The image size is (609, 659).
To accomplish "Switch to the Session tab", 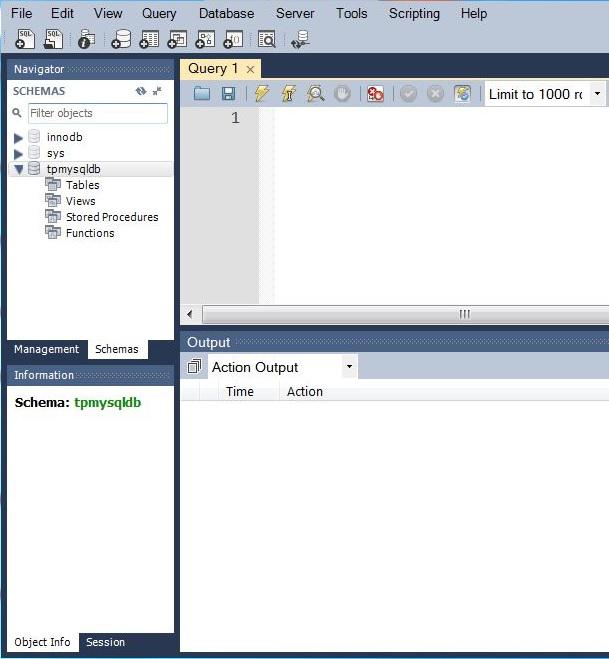I will point(105,642).
